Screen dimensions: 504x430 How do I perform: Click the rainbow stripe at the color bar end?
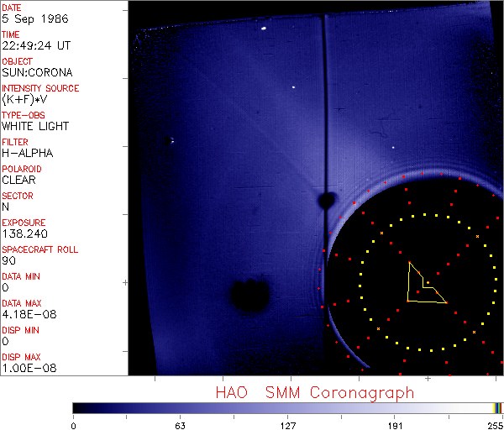498,407
